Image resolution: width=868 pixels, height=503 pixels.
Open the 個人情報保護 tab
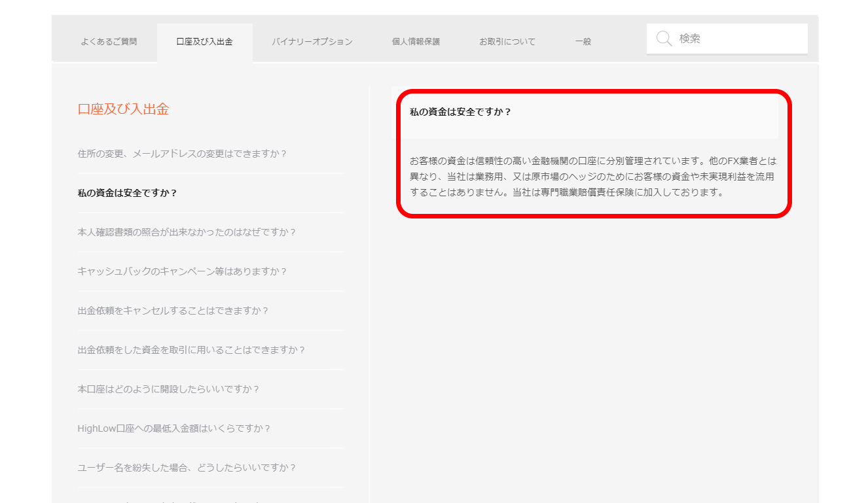[x=416, y=42]
